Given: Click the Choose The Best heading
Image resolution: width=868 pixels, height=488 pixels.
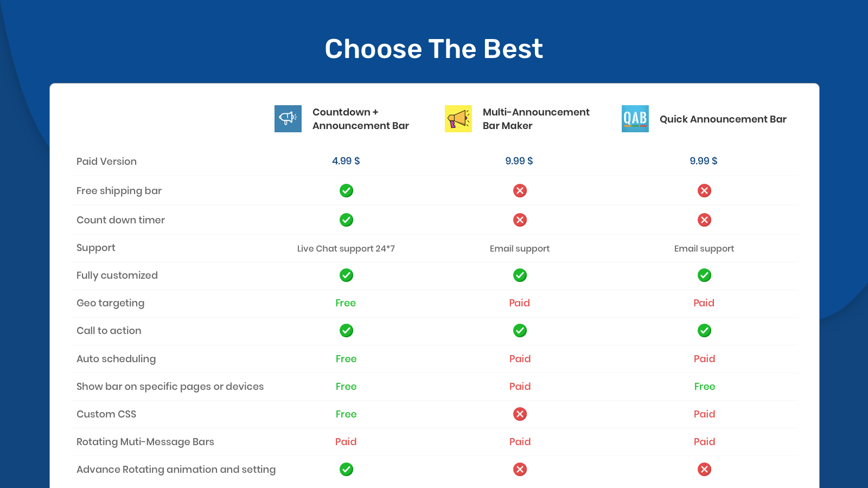Looking at the screenshot, I should 433,49.
